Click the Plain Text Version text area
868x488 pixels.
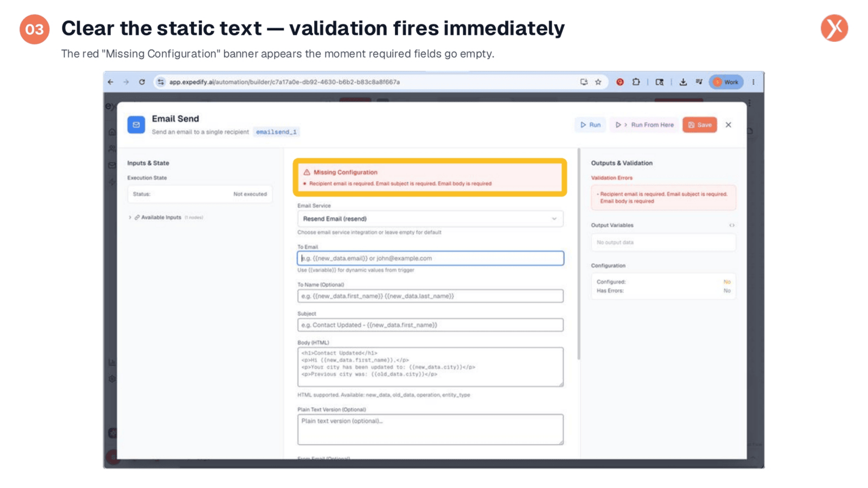point(430,429)
